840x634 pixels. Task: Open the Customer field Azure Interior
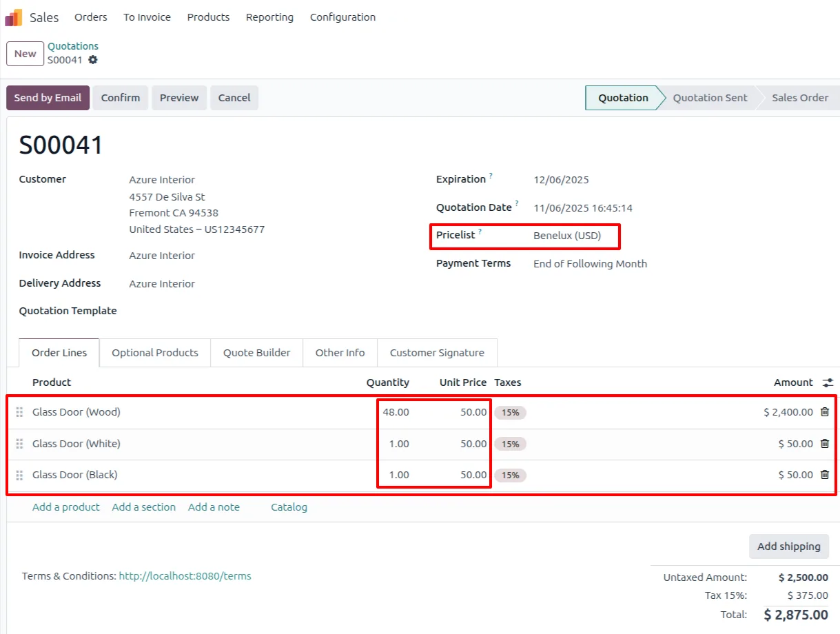tap(162, 180)
